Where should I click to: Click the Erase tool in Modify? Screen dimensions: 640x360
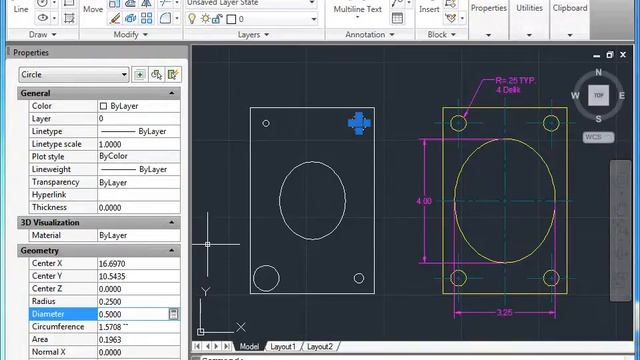(x=115, y=18)
